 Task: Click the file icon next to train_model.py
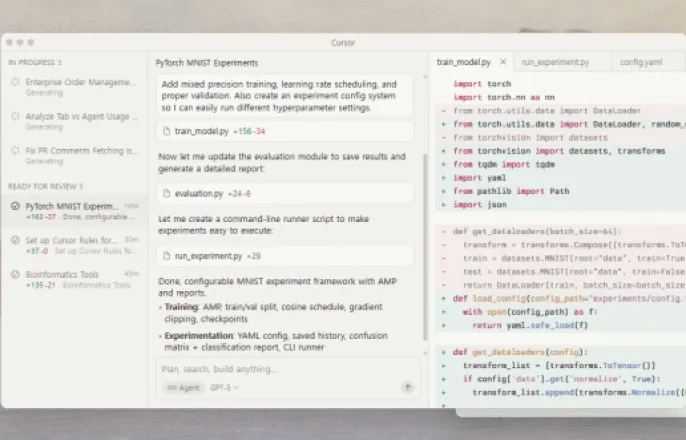click(x=166, y=131)
